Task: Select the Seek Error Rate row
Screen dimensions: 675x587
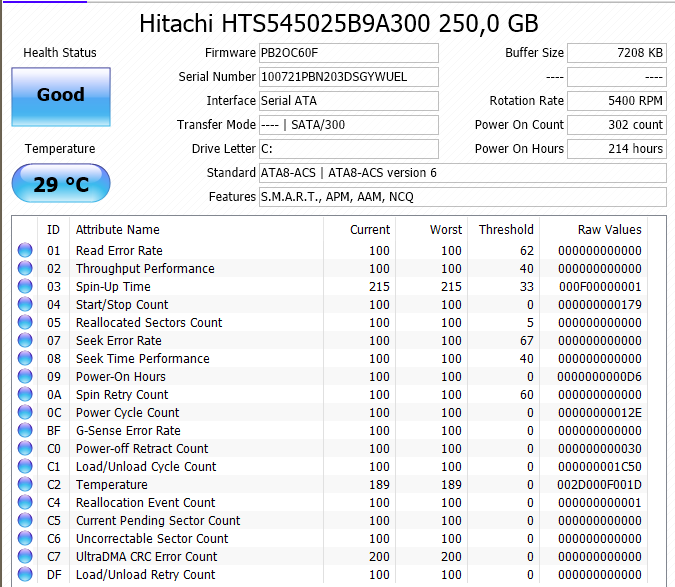Action: 330,340
